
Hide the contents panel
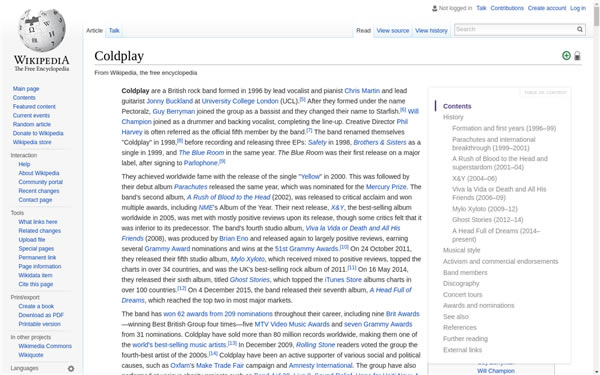[x=545, y=92]
